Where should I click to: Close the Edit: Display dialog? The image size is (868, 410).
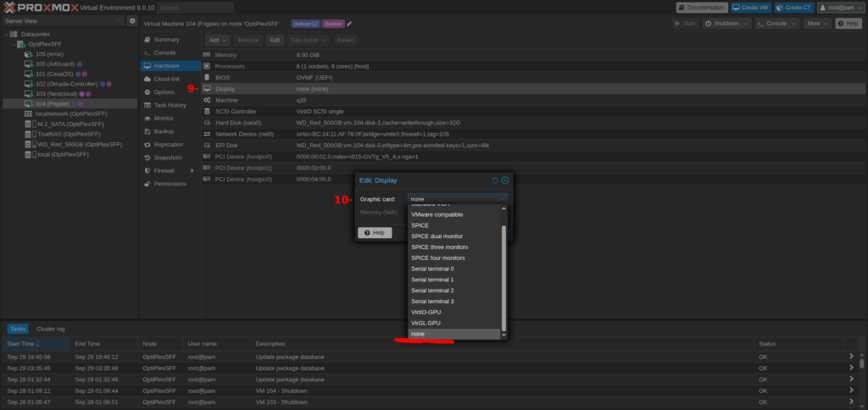click(x=504, y=180)
